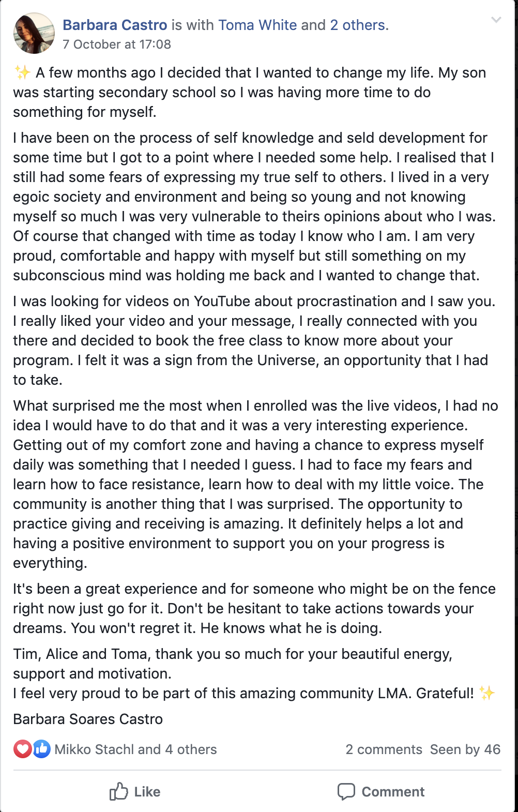The height and width of the screenshot is (812, 518).
Task: Click the Comment button text
Action: point(393,792)
